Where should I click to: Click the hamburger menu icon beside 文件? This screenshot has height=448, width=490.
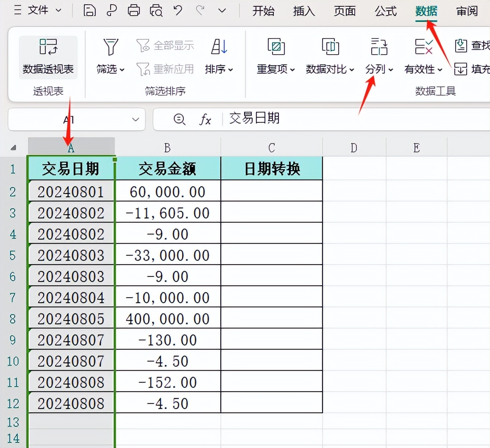[x=18, y=10]
